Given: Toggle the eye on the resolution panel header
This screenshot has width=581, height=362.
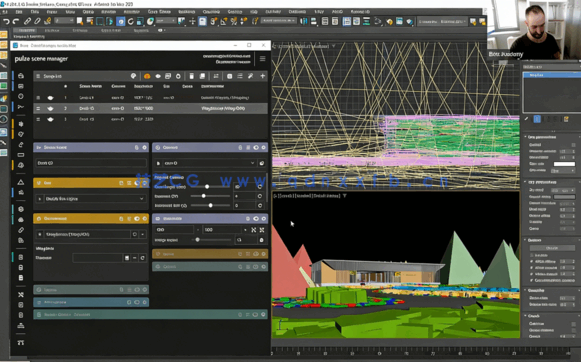Looking at the screenshot, I should (x=256, y=219).
